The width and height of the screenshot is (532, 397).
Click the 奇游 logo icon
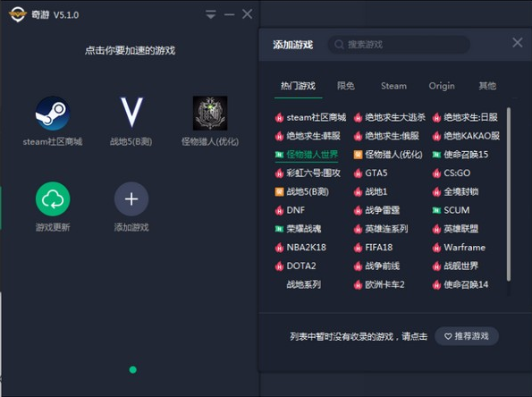point(17,14)
